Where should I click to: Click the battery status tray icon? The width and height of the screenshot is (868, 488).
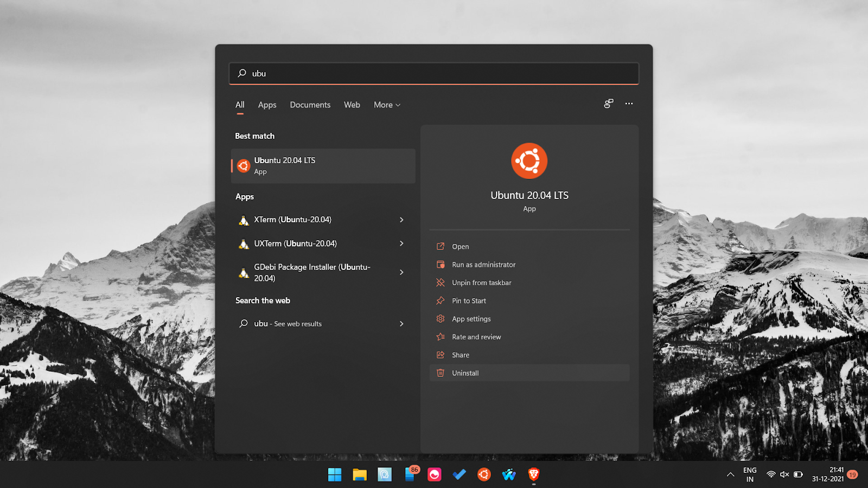click(798, 474)
